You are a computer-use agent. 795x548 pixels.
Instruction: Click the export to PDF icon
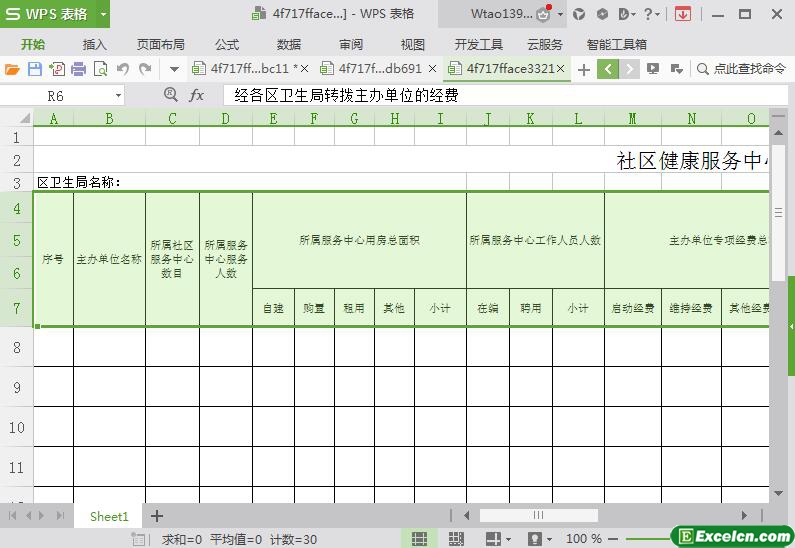(57, 69)
